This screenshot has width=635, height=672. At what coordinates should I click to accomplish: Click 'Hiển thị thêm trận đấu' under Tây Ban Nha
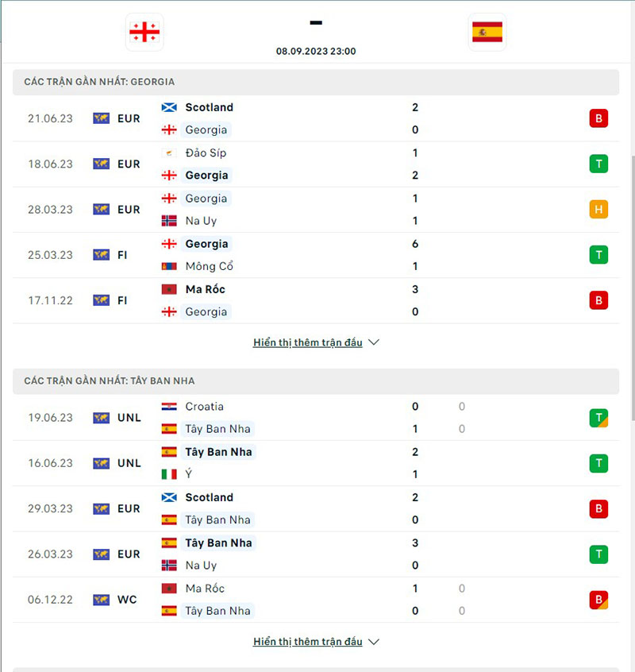coord(308,641)
